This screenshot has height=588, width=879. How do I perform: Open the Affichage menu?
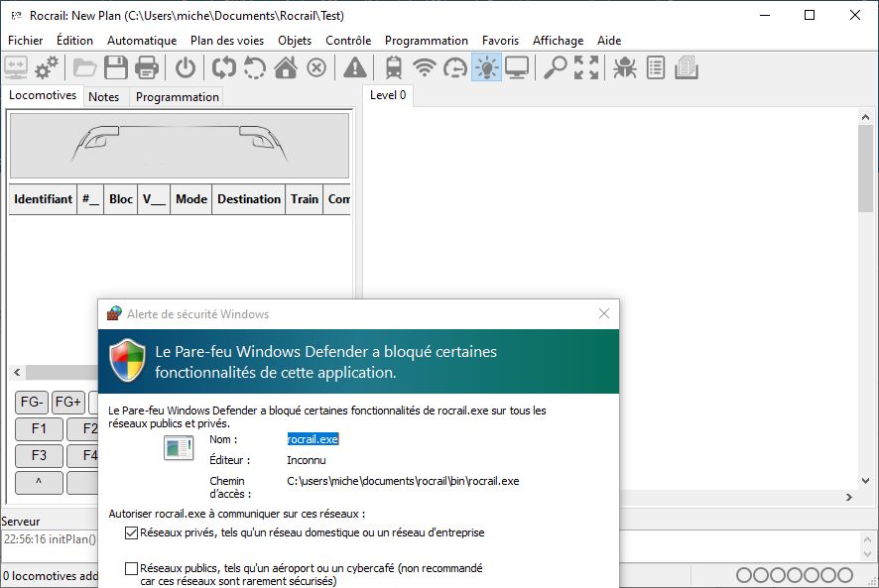click(558, 41)
